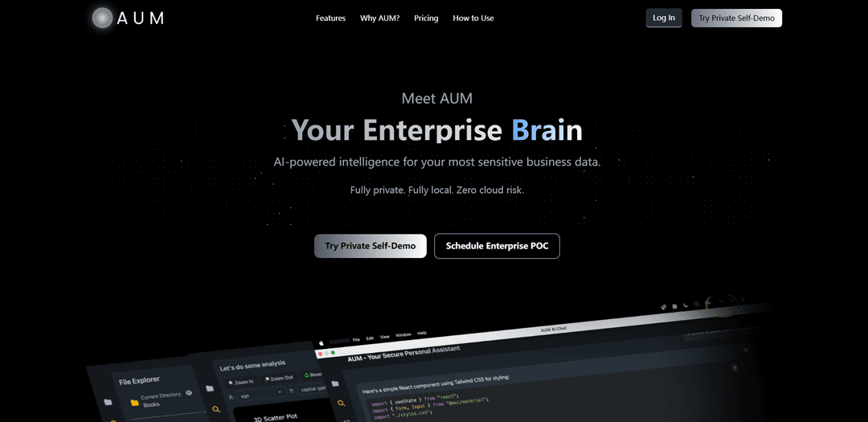This screenshot has width=868, height=422.
Task: Click the green maximize dot on AUM window
Action: pos(334,352)
